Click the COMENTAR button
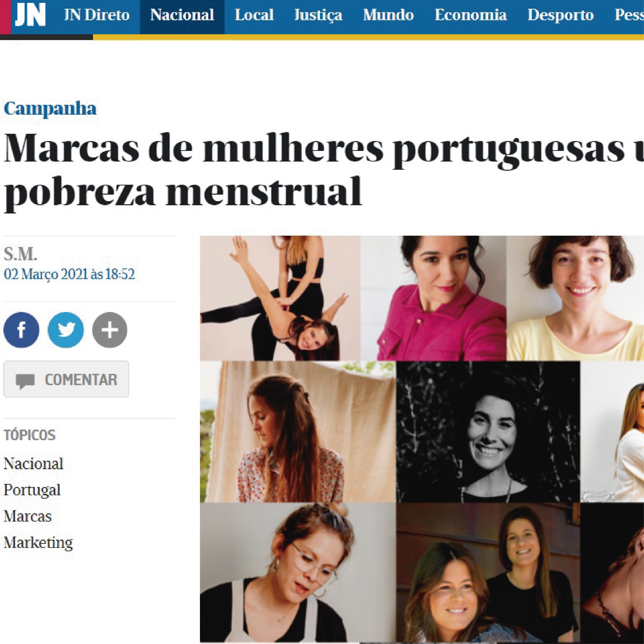Viewport: 644px width, 644px height. [66, 379]
